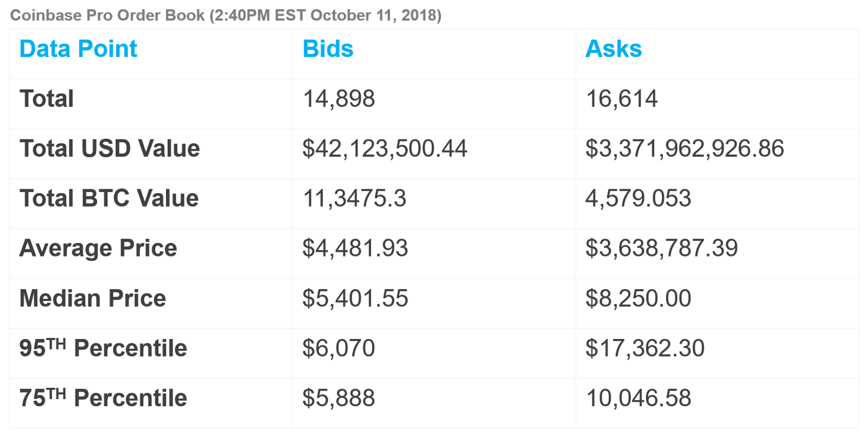868x435 pixels.
Task: Click the median ask price $8,250.00
Action: click(638, 298)
